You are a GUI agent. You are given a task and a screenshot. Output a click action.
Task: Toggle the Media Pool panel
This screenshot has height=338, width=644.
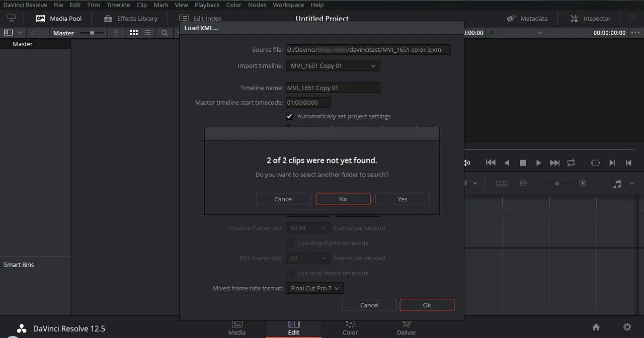click(59, 19)
